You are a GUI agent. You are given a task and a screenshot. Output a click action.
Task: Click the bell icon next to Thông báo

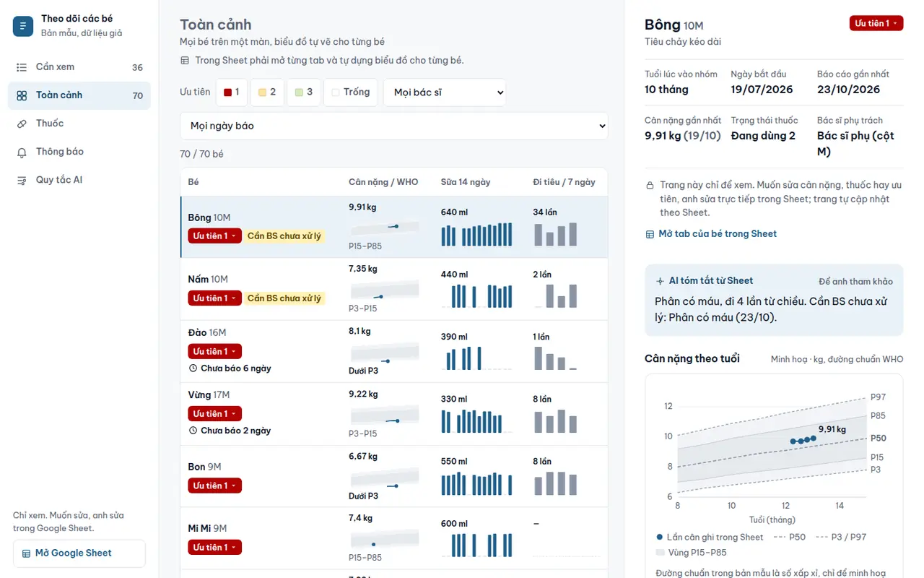[x=22, y=152]
